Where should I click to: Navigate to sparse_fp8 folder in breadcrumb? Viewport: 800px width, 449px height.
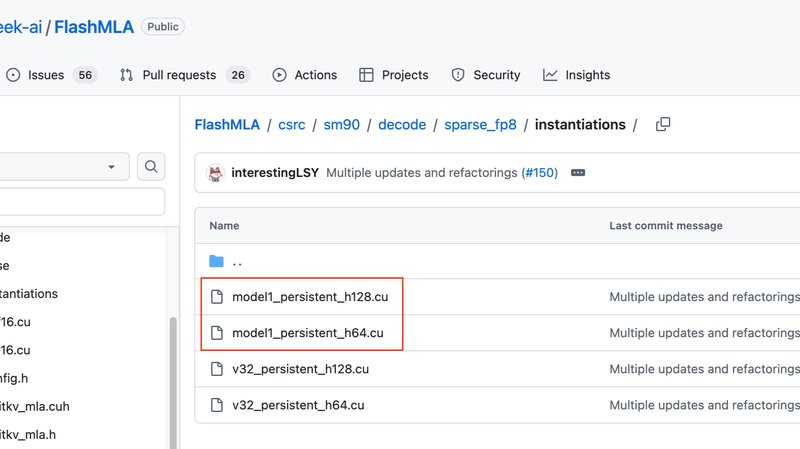tap(481, 124)
